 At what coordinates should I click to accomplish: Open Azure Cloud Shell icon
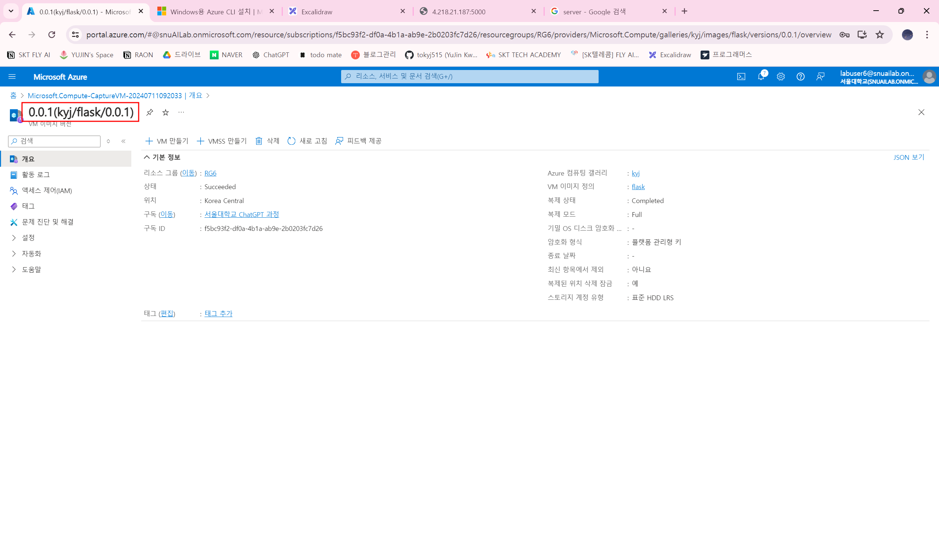[x=741, y=77]
